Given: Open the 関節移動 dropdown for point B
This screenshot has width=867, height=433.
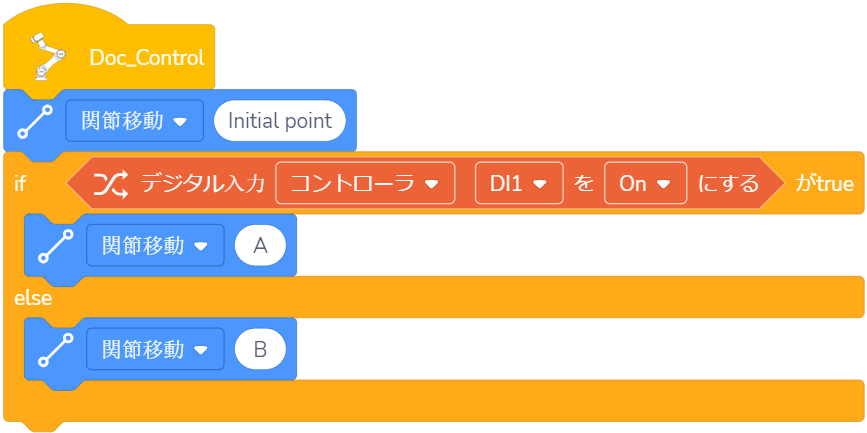Looking at the screenshot, I should pos(155,350).
